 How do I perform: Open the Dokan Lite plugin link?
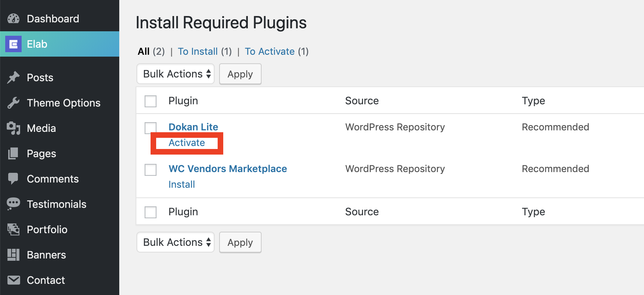(193, 127)
